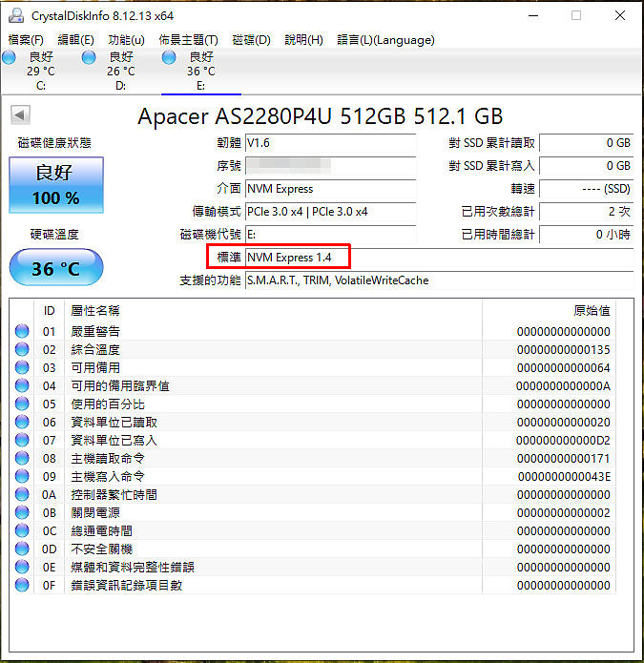The image size is (644, 663).
Task: Click raw value 0000000000064 for 可用備用
Action: [x=563, y=368]
